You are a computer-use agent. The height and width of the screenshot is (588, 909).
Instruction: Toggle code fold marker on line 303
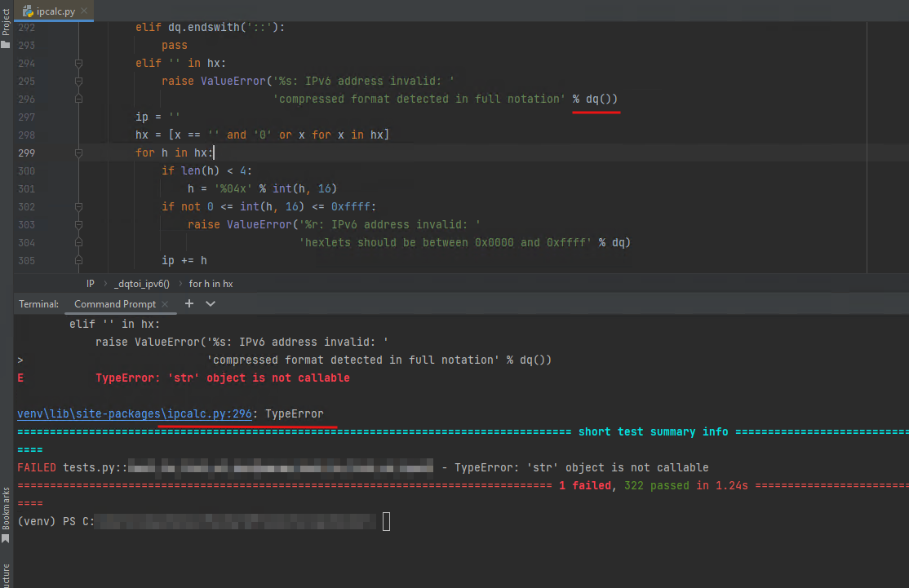coord(79,225)
